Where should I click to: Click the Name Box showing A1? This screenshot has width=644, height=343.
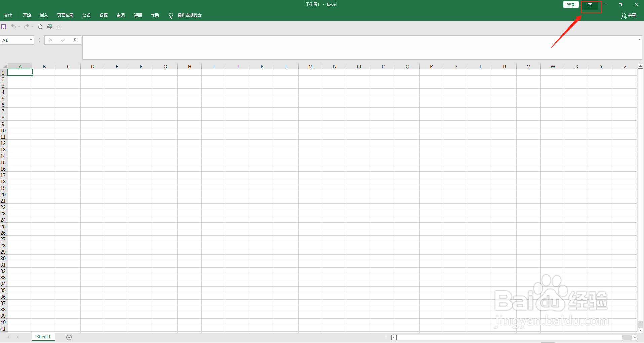[14, 40]
